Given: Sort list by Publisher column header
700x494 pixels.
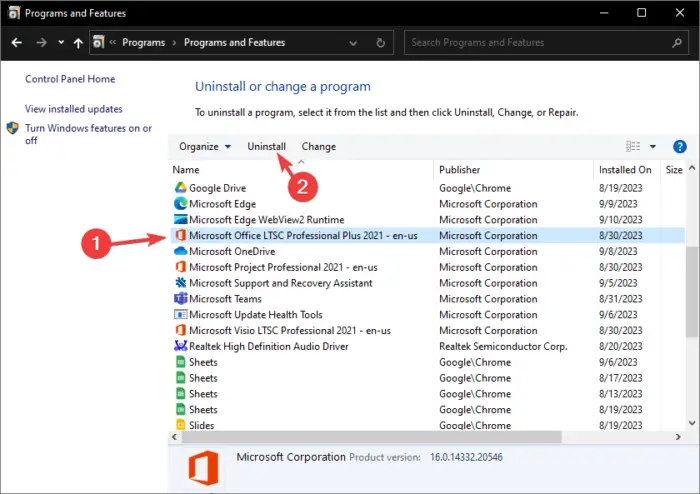Looking at the screenshot, I should click(460, 170).
